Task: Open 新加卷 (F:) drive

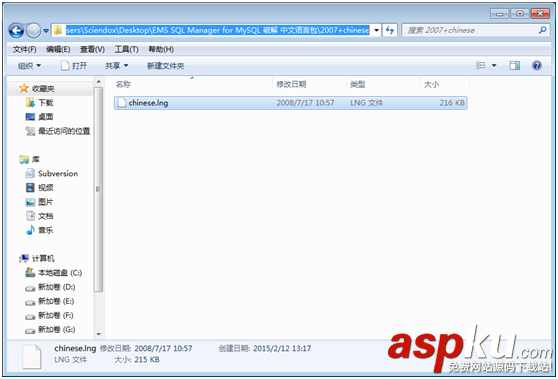Action: click(x=56, y=315)
